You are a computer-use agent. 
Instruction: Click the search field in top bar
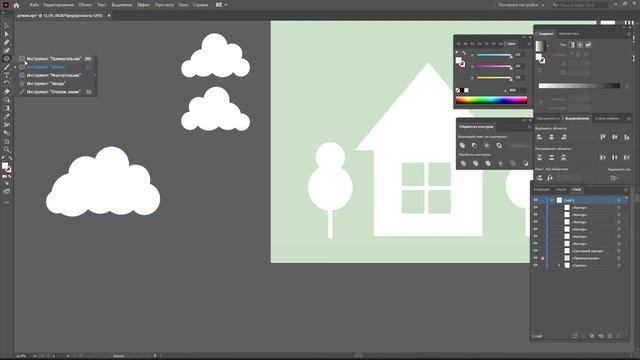pyautogui.click(x=580, y=5)
